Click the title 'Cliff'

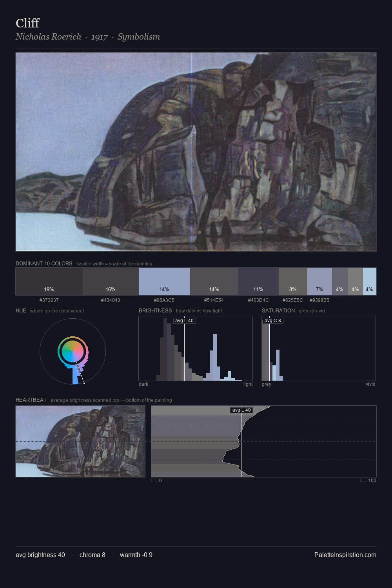point(27,23)
